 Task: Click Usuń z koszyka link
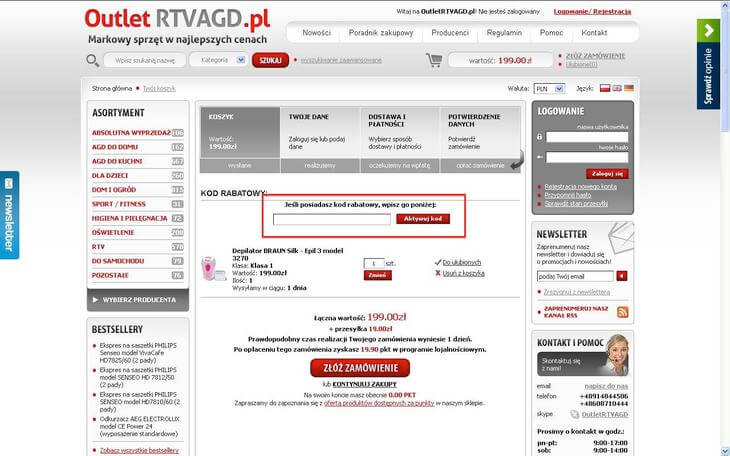pyautogui.click(x=463, y=273)
